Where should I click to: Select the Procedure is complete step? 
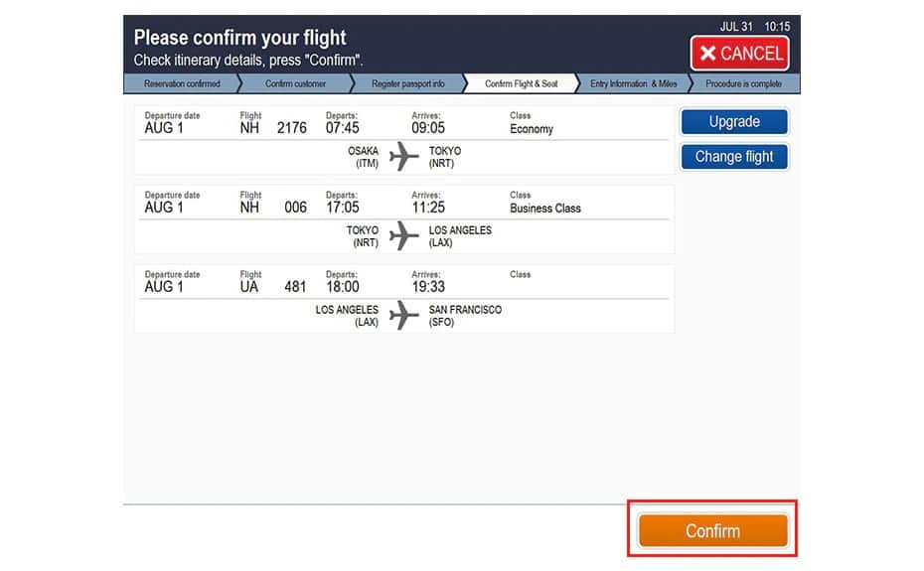pyautogui.click(x=743, y=84)
